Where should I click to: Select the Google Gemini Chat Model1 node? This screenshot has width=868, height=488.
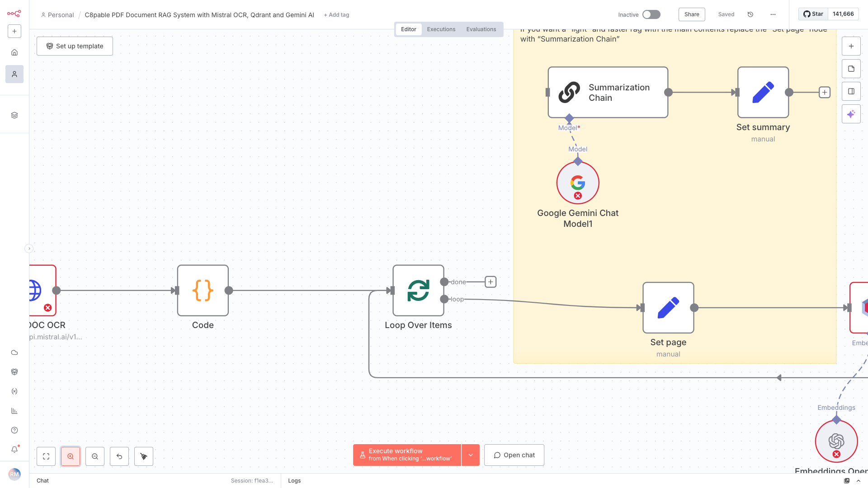[x=578, y=183]
